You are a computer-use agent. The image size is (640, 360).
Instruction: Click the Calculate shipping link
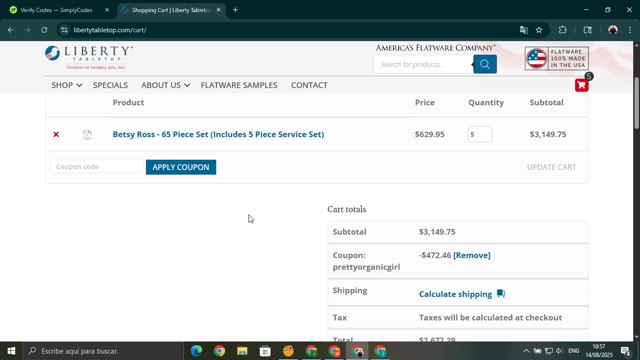456,294
